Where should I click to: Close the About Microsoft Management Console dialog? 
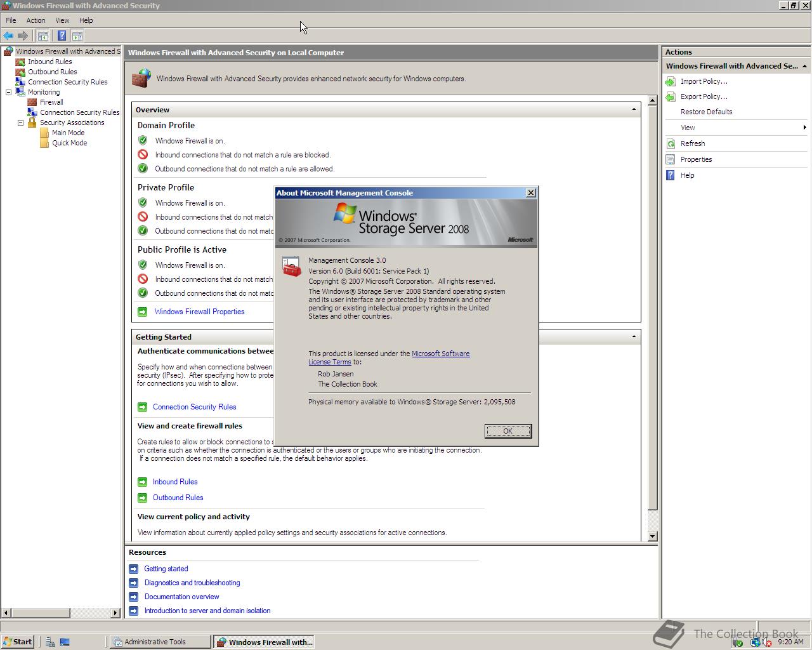(x=531, y=193)
